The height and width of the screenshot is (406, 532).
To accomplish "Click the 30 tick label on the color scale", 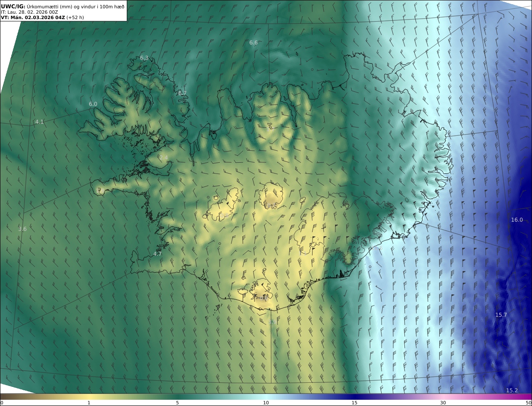I will click(443, 403).
